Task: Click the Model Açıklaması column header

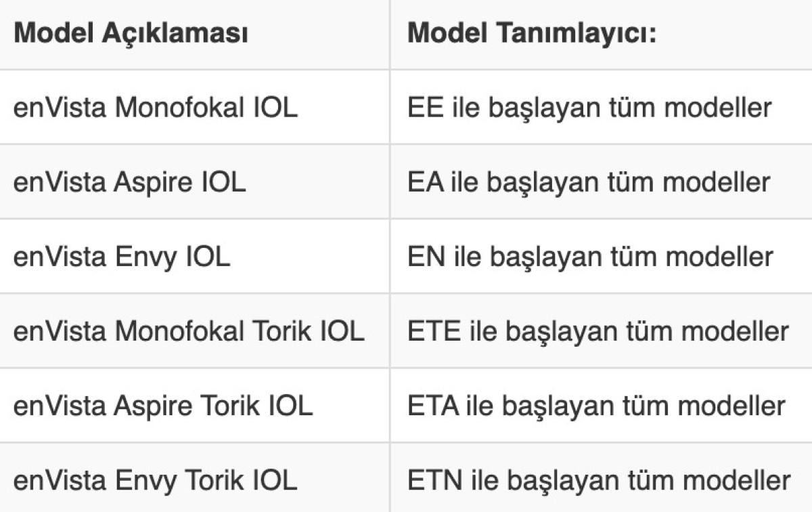Action: tap(131, 33)
